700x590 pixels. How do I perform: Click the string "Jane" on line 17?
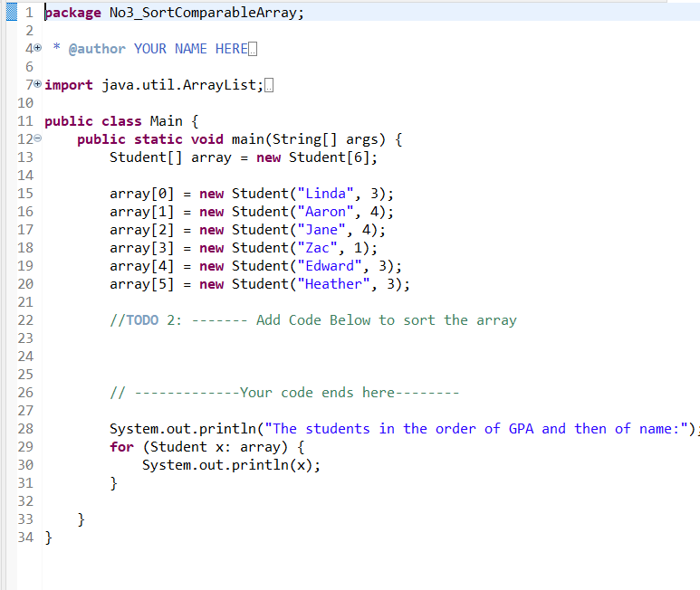pos(321,230)
